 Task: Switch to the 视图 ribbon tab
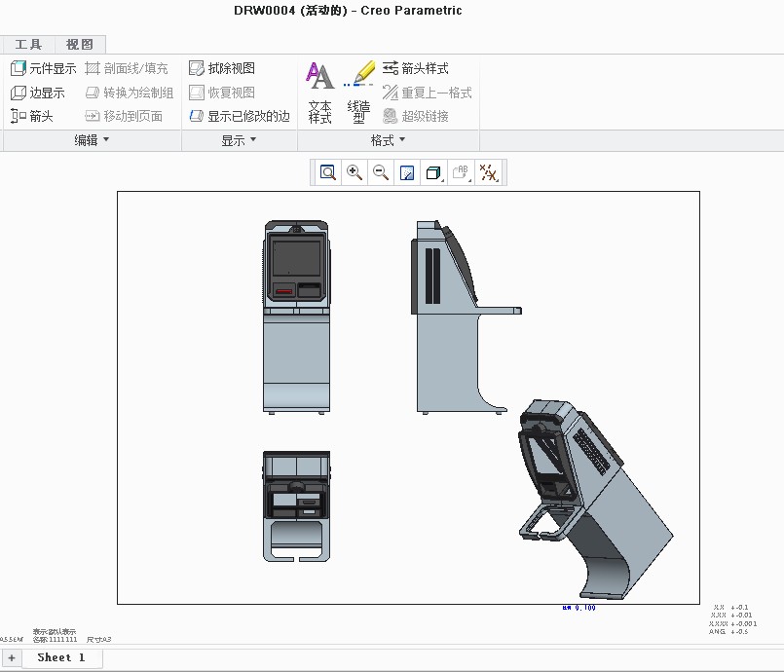(80, 45)
